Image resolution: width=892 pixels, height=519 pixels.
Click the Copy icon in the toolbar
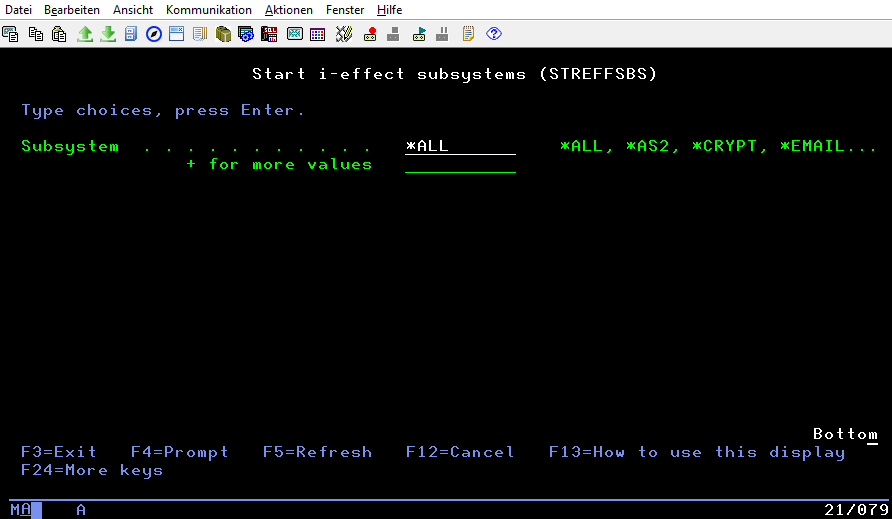pyautogui.click(x=35, y=34)
